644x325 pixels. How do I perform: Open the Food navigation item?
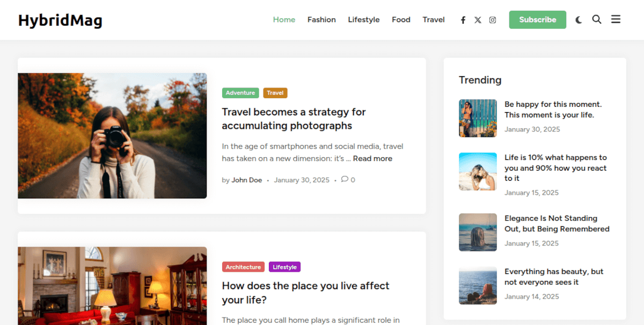(401, 20)
